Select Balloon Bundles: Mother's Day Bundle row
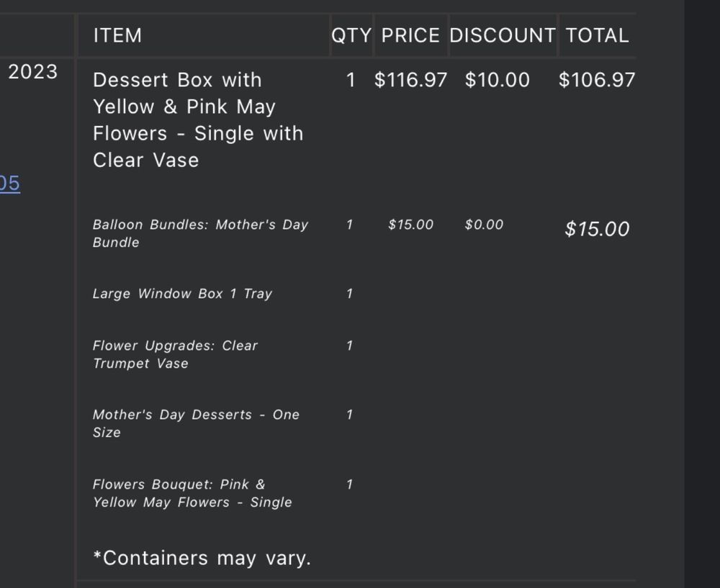720x588 pixels. tap(200, 233)
